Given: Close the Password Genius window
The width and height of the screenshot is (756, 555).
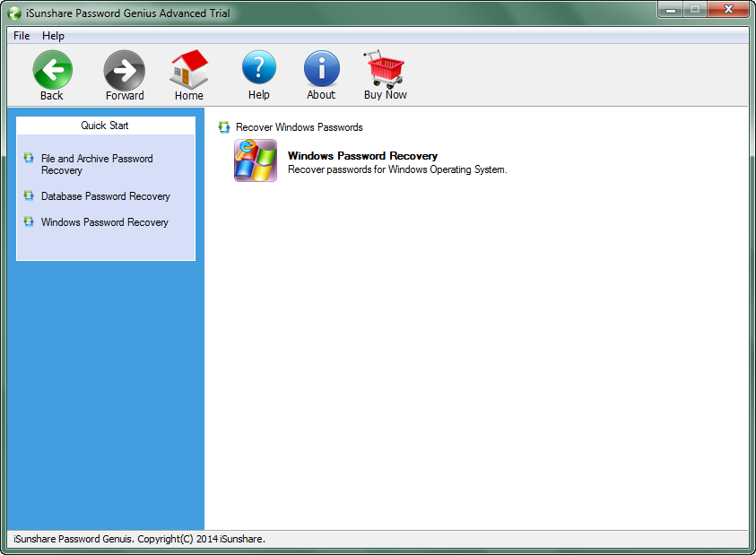Looking at the screenshot, I should (x=728, y=9).
